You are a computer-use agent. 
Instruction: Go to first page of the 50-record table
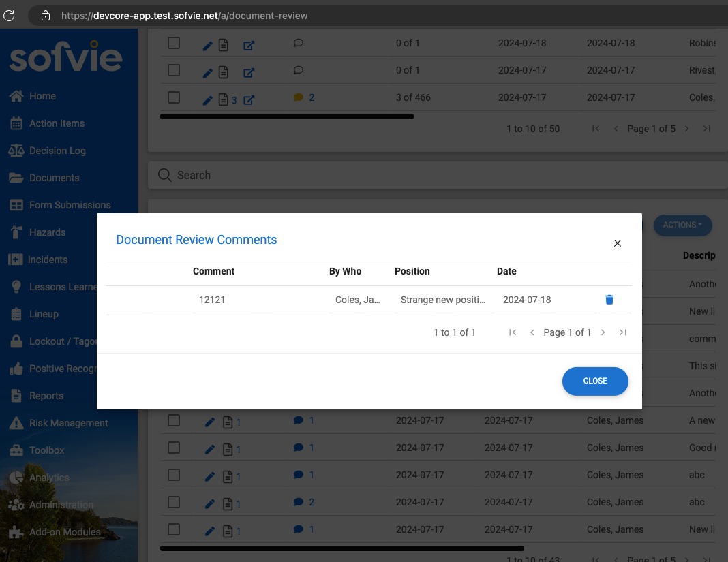point(596,129)
